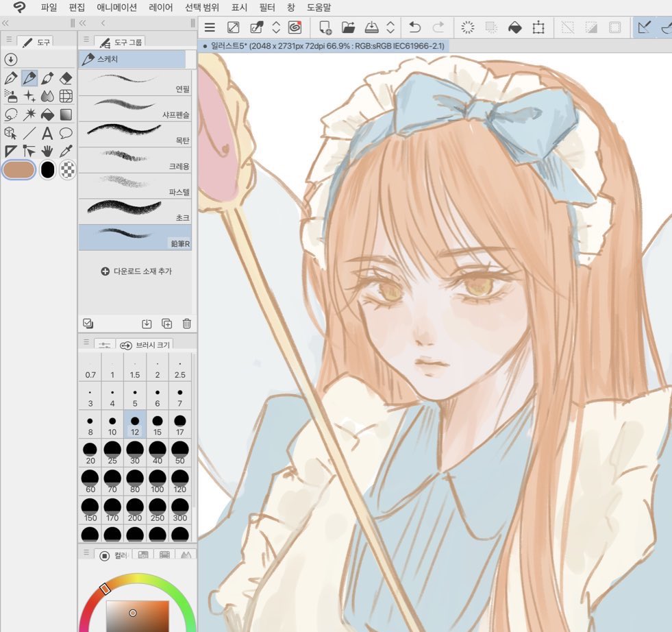Screen dimensions: 672x632
Task: Collapse the tool palette with double chevron
Action: point(5,23)
